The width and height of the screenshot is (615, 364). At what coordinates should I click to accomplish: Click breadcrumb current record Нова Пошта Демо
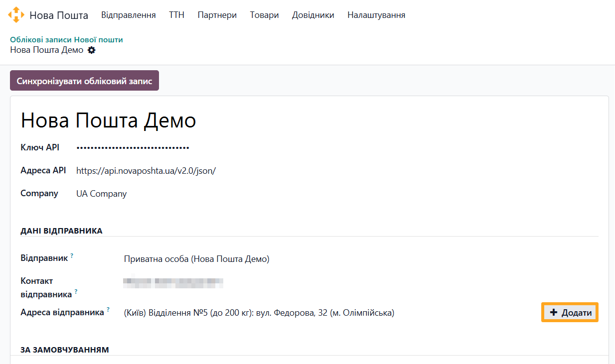(x=47, y=50)
